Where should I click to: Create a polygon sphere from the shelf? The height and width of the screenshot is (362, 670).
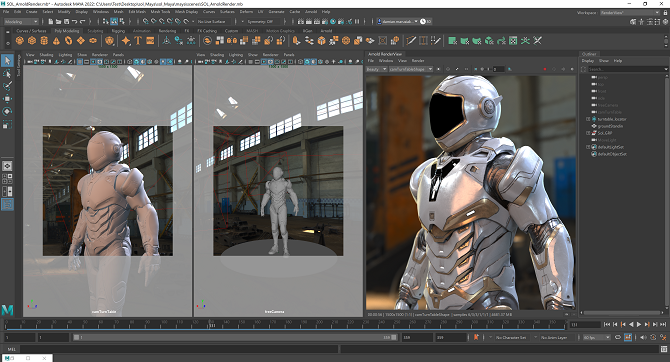20,41
